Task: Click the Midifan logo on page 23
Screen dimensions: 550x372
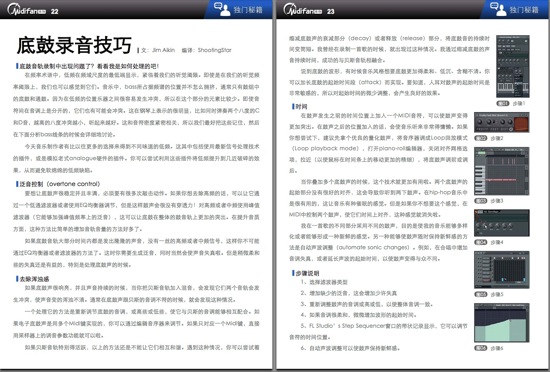Action: pyautogui.click(x=303, y=10)
